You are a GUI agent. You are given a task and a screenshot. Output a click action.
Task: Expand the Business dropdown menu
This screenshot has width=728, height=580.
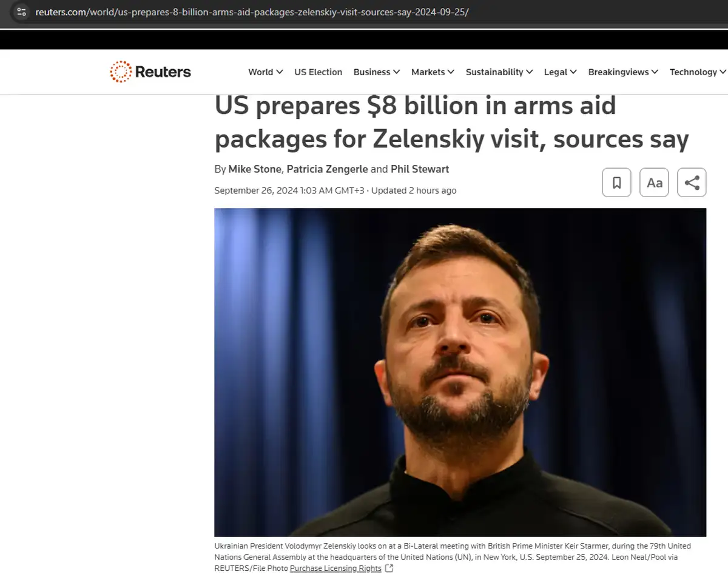tap(377, 72)
